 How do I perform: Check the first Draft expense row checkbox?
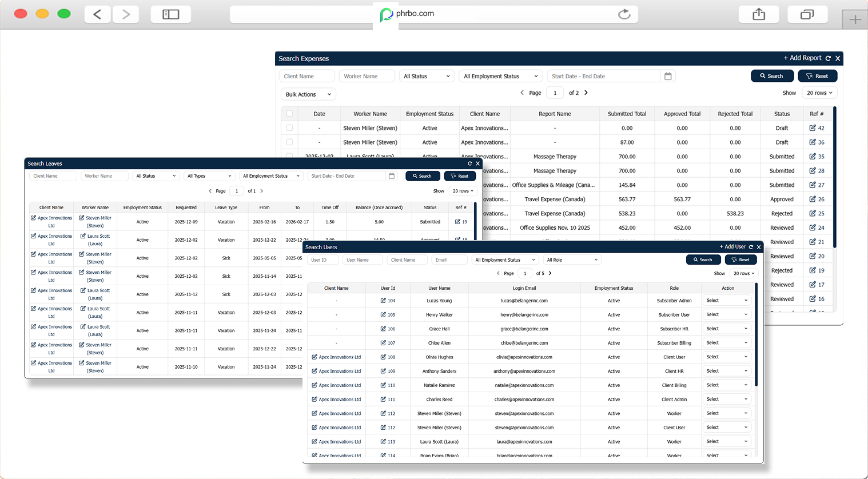coord(289,127)
